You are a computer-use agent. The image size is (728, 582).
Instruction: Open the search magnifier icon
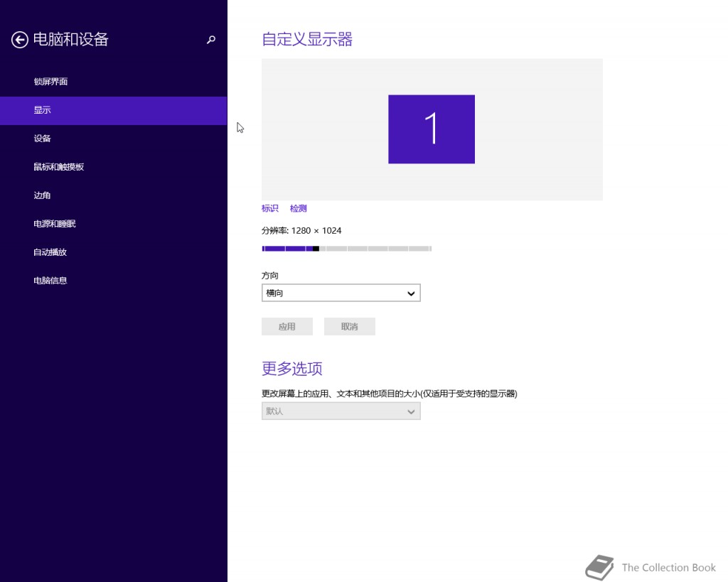[210, 40]
